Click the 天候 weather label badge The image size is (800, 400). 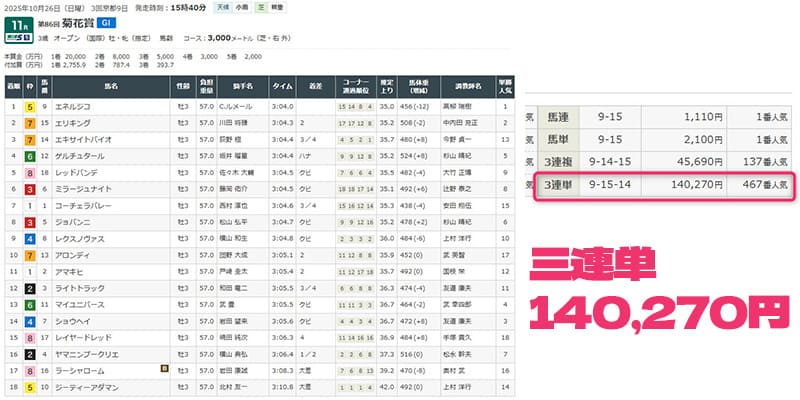coord(222,7)
